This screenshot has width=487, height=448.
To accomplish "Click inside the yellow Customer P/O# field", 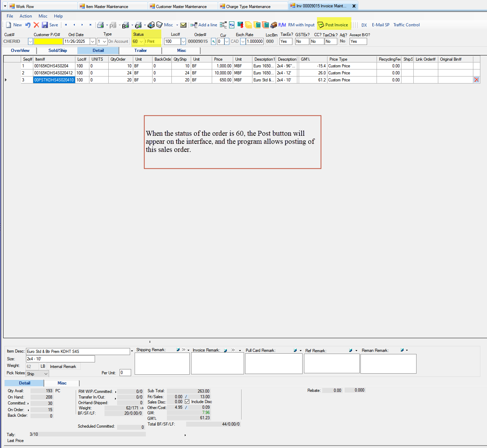I will [x=48, y=41].
